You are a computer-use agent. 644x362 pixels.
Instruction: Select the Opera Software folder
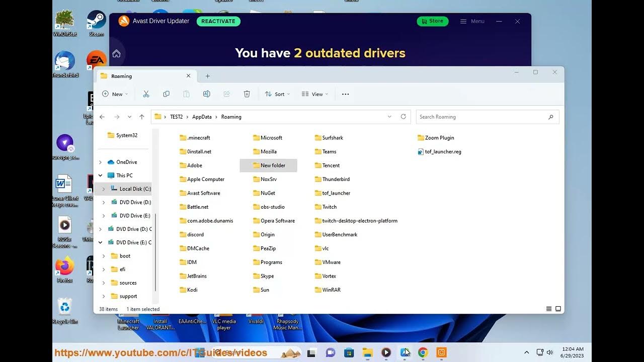(x=274, y=221)
